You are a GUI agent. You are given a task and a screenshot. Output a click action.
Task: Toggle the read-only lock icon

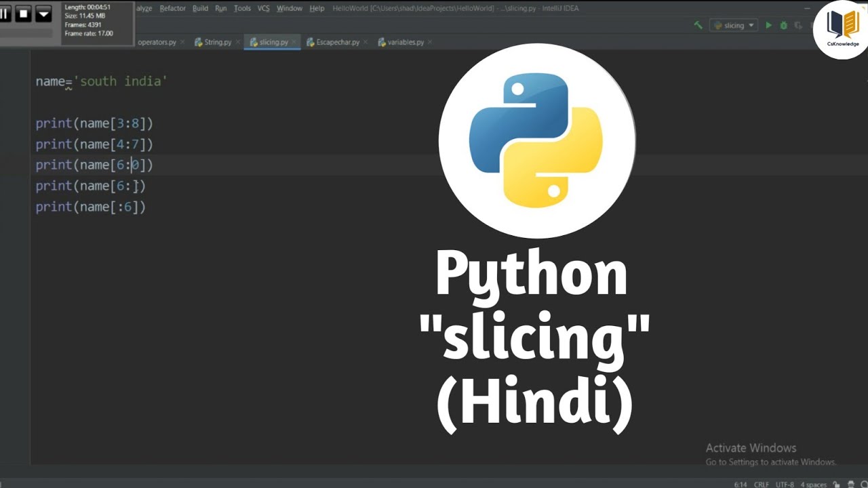[837, 484]
